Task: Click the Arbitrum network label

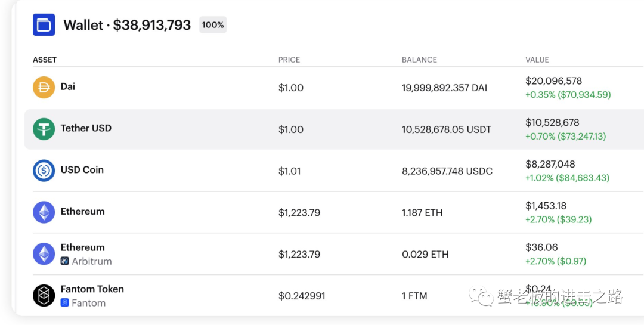Action: click(92, 261)
